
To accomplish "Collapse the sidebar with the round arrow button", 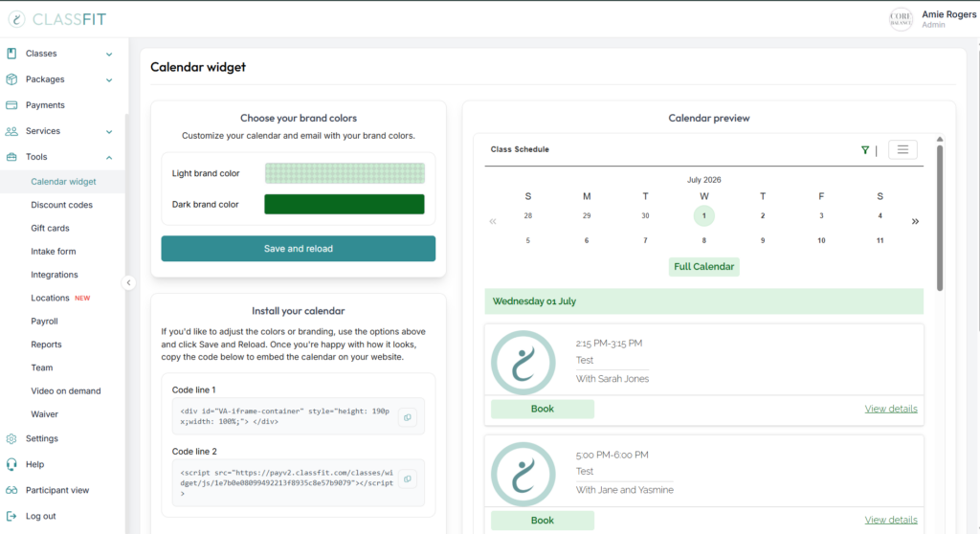I will coord(128,282).
